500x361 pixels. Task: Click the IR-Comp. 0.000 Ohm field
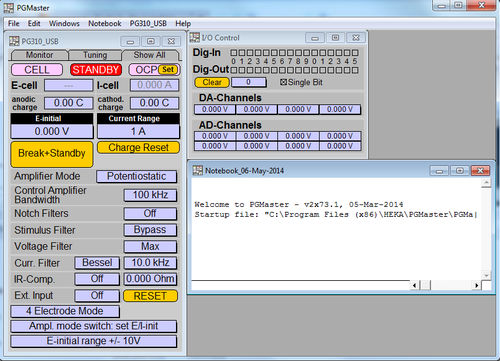click(150, 279)
